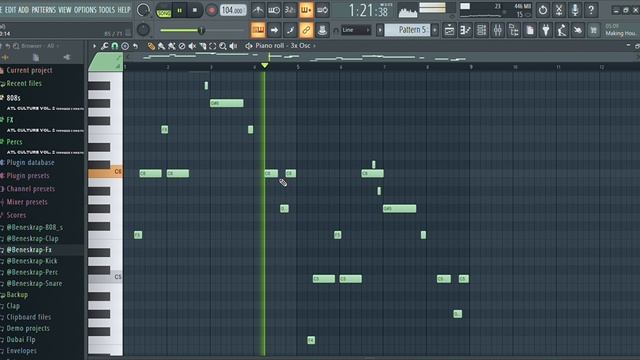Click the master pitch knob

[x=143, y=29]
